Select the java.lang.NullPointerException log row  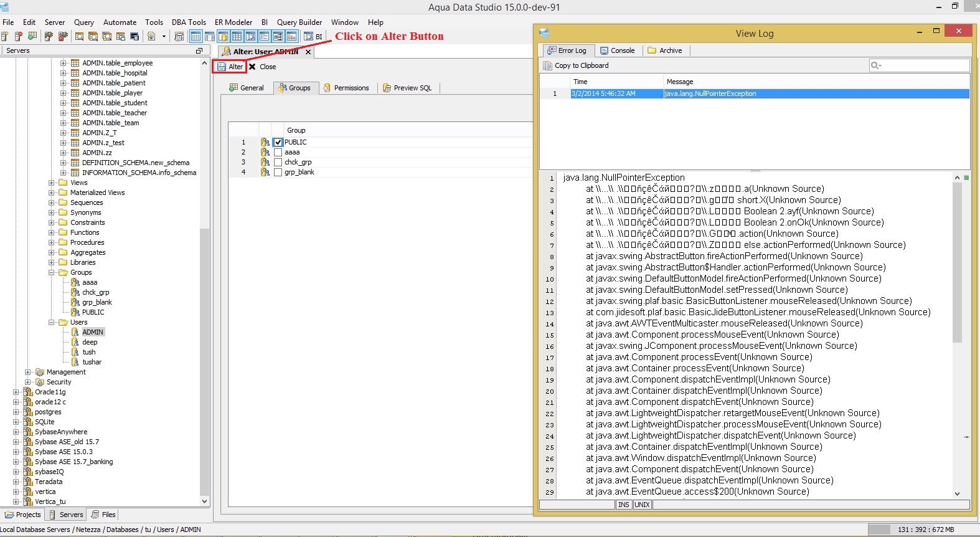coord(754,93)
